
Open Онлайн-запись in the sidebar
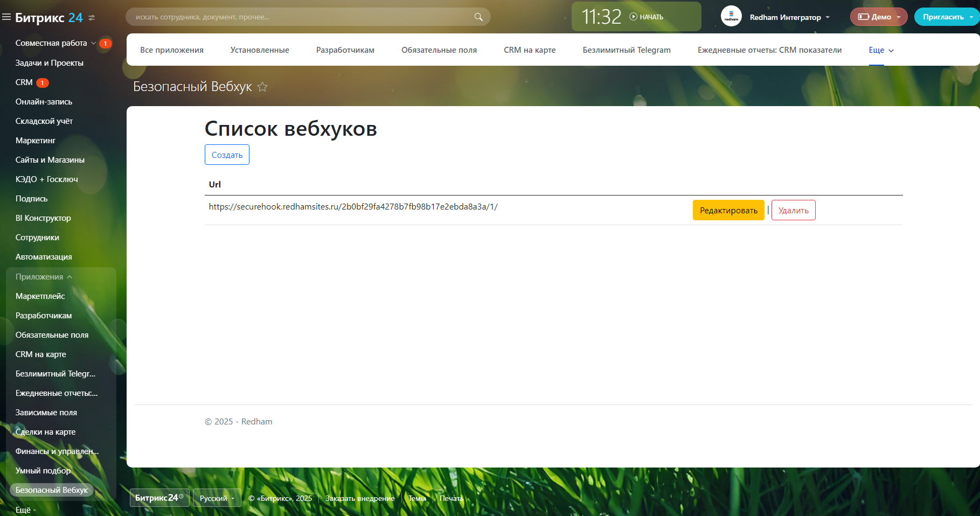tap(44, 102)
